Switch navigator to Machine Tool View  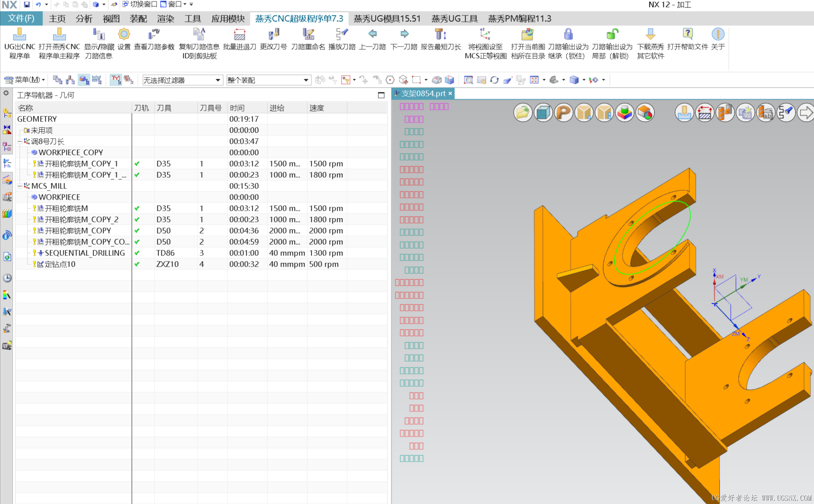pos(71,80)
